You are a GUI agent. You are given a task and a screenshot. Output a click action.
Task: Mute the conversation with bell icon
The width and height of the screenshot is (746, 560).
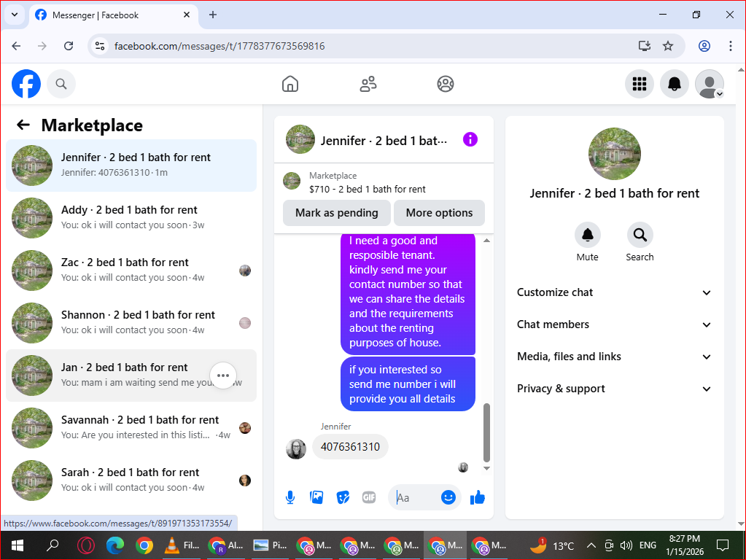click(x=588, y=235)
